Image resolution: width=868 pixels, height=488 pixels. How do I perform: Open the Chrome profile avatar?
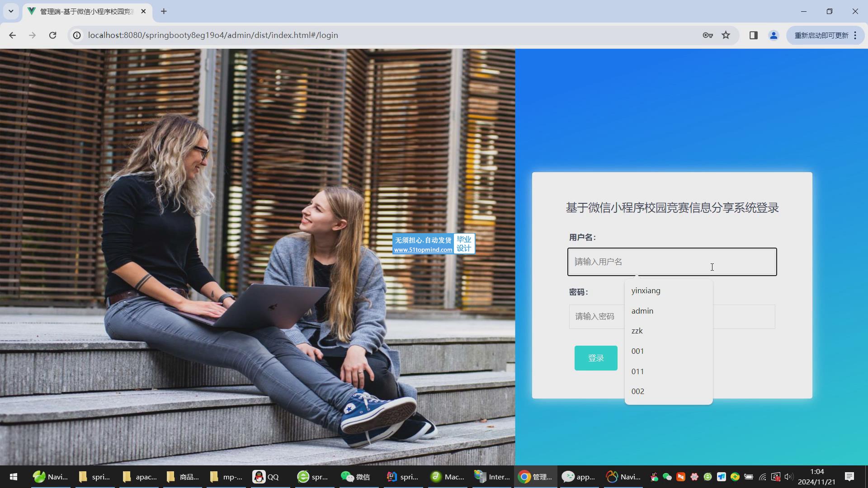[x=774, y=35]
